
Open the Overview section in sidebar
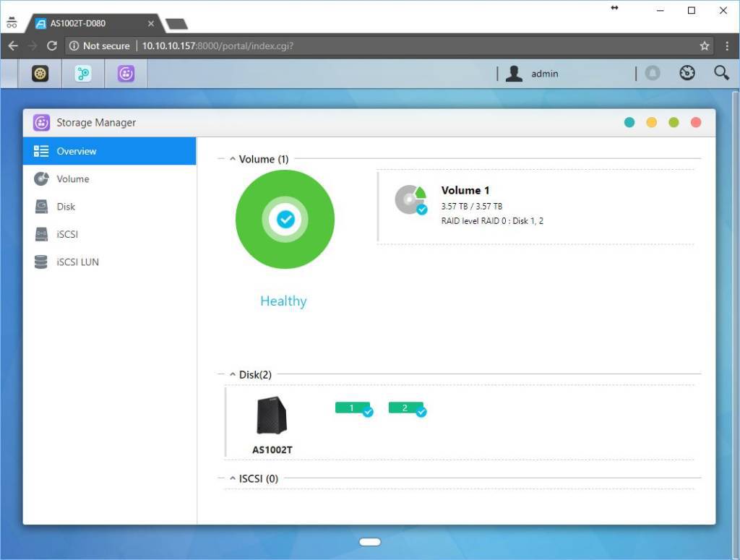point(110,151)
